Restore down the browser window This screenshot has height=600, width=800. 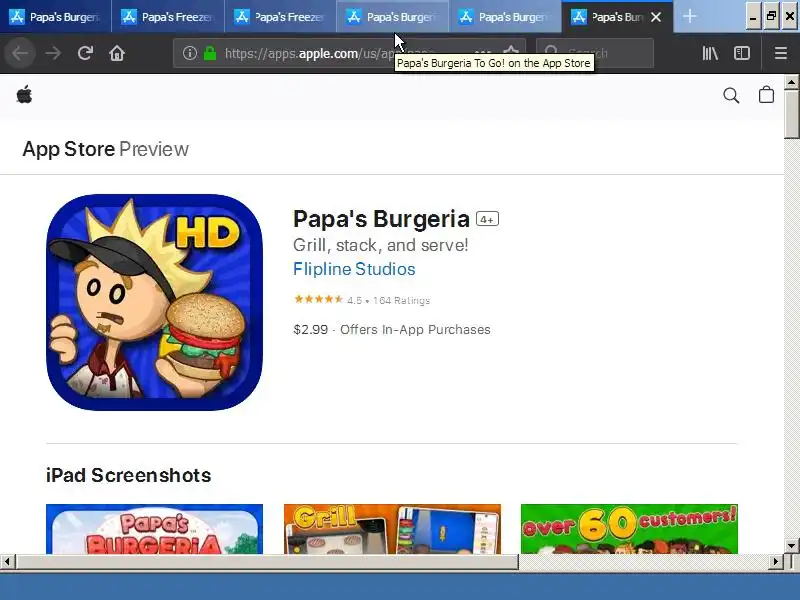coord(771,17)
